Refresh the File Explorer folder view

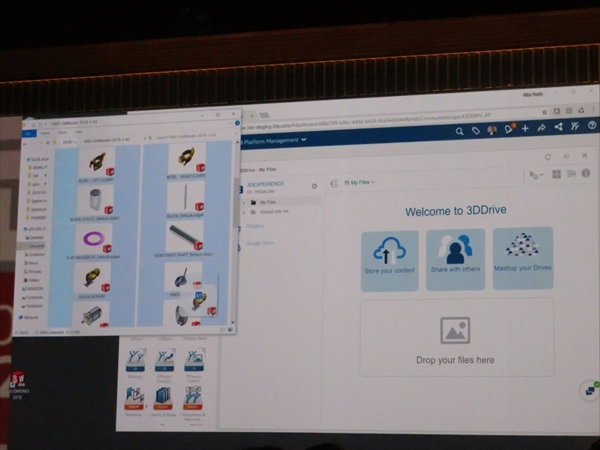150,138
